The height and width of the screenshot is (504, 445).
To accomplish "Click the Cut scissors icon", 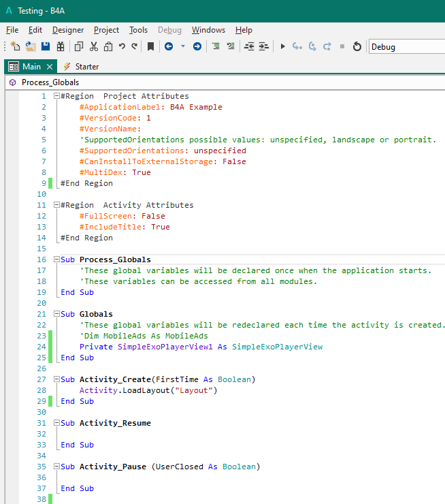I will [x=93, y=46].
